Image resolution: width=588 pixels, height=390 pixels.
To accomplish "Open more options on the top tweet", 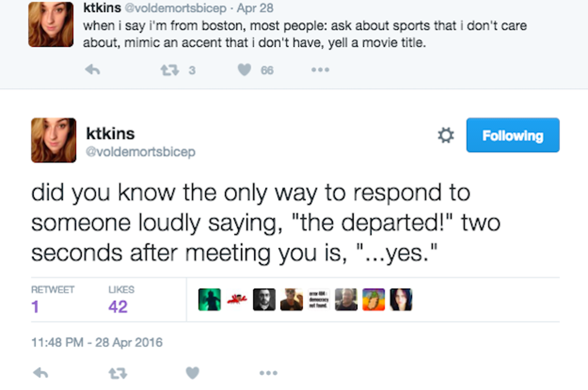I will (x=320, y=70).
